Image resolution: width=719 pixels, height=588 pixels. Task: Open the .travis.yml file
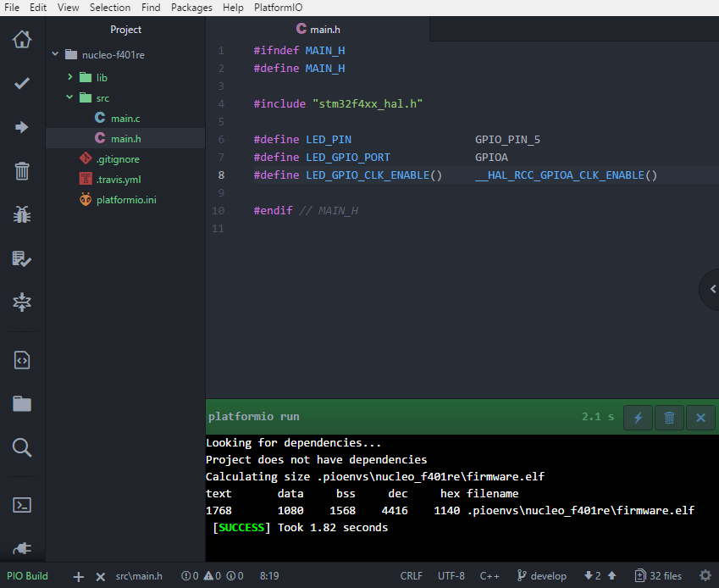119,180
